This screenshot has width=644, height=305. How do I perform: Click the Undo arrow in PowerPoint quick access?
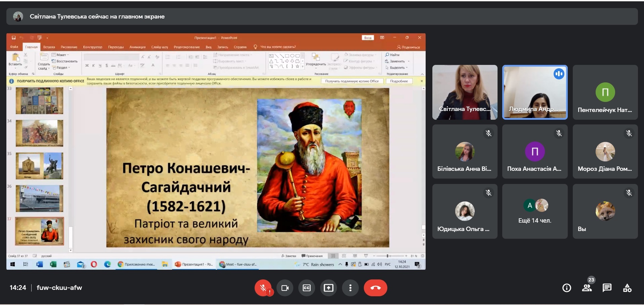coord(22,38)
